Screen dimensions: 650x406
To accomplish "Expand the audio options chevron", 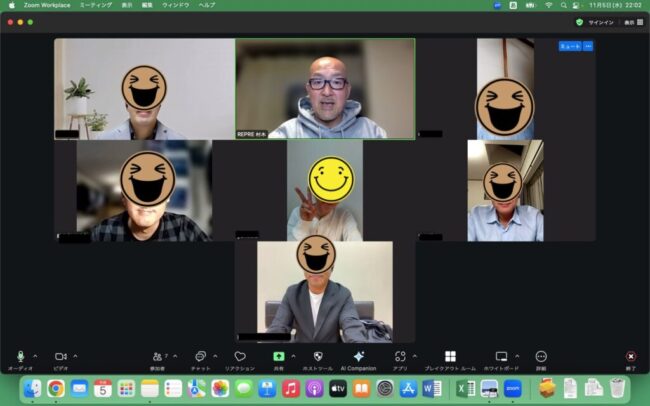I will tap(35, 356).
